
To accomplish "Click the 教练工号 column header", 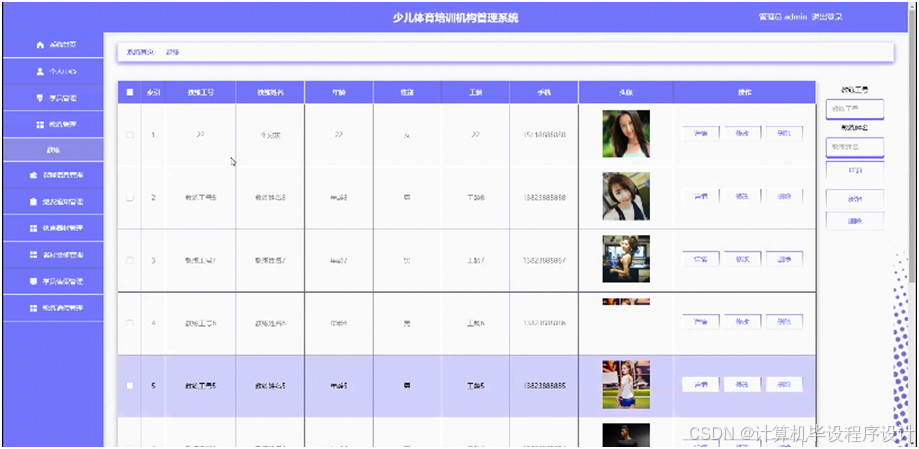I will [x=200, y=92].
